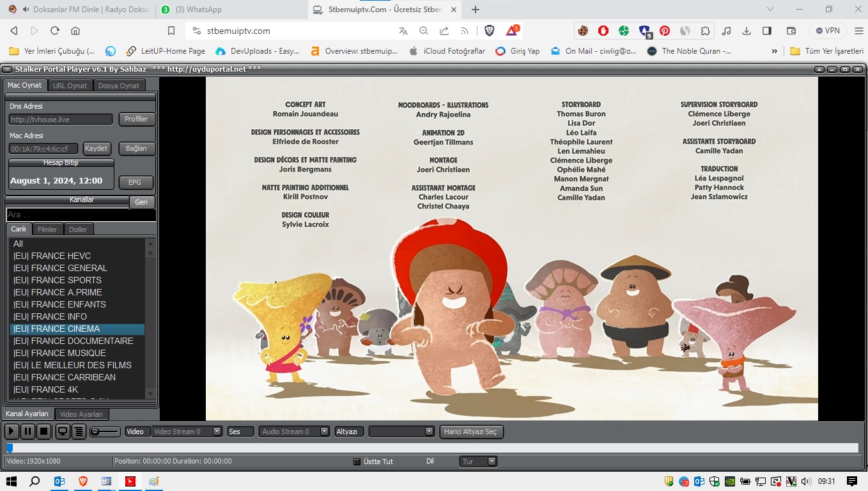This screenshot has width=868, height=491.
Task: Select |EU| FRANCE DOCUMENTAIRE category
Action: click(x=77, y=341)
